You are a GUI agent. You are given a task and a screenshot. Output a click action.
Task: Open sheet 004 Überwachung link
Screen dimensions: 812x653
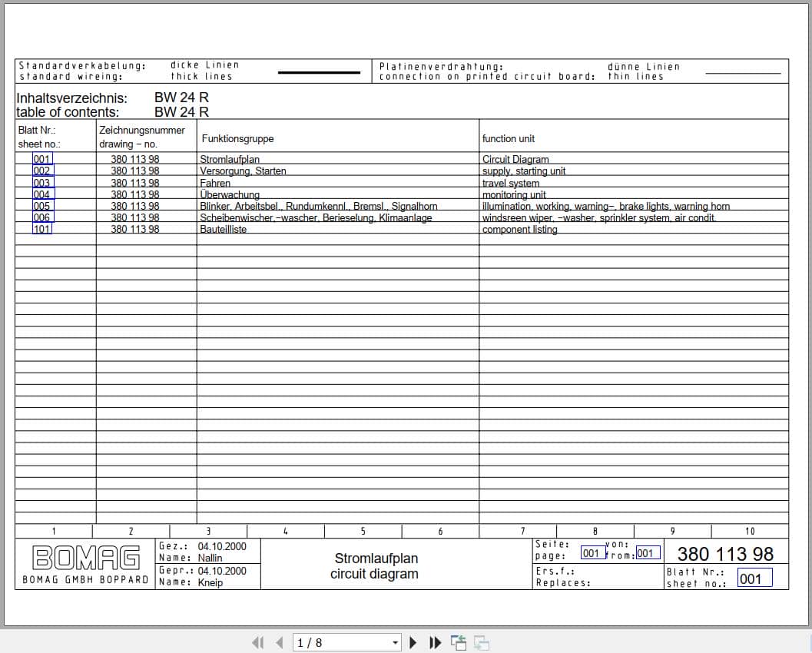[x=41, y=194]
